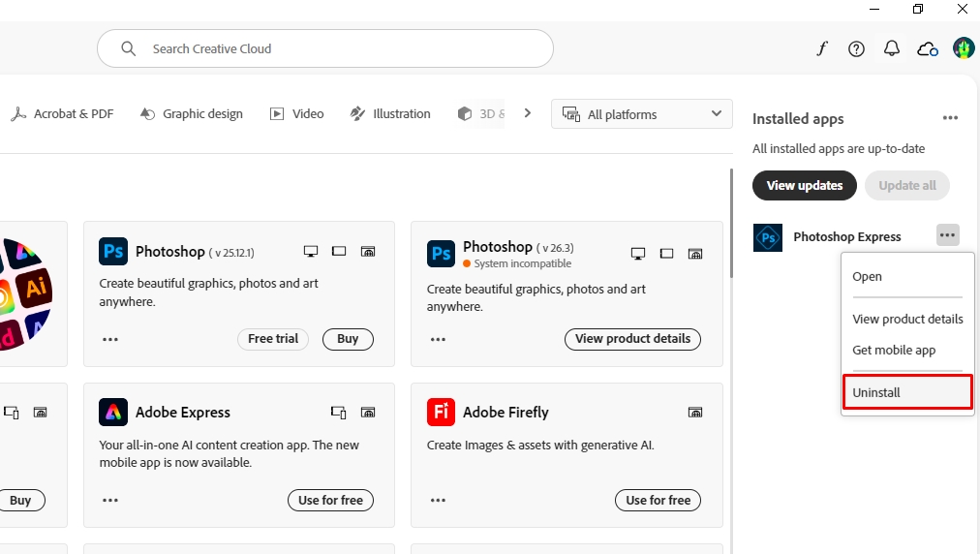Click web platform icon on Adobe Firefly card
The width and height of the screenshot is (980, 554).
[x=695, y=412]
